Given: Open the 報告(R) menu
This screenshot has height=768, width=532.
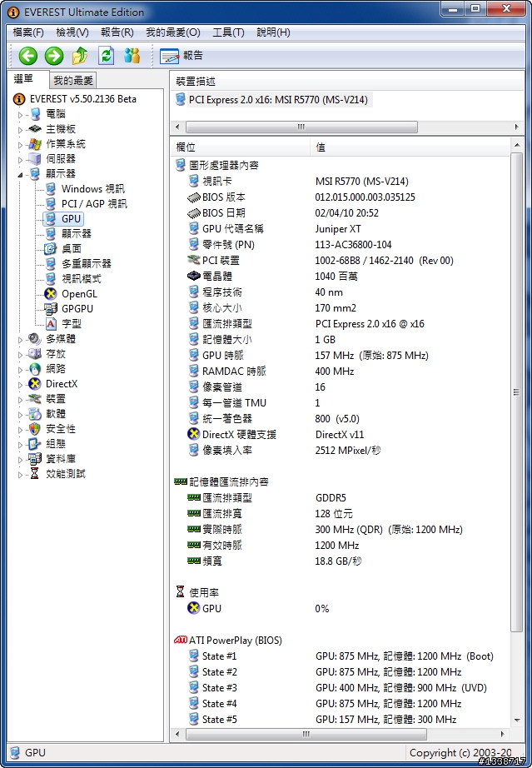Looking at the screenshot, I should (x=117, y=32).
